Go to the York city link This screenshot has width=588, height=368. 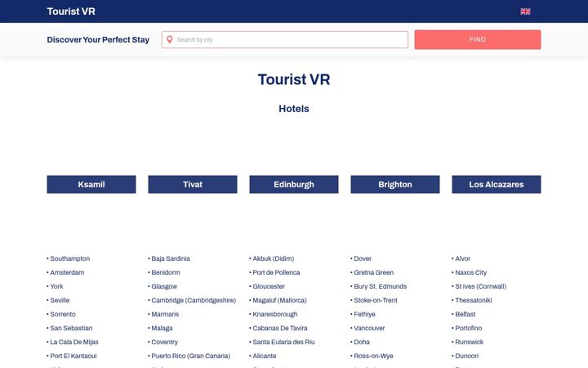[x=56, y=286]
